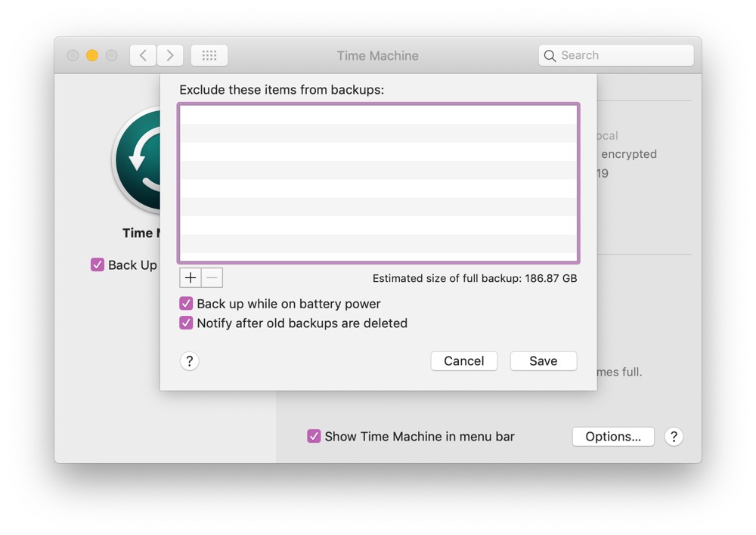Go forward using the right chevron button
The height and width of the screenshot is (535, 756).
169,55
